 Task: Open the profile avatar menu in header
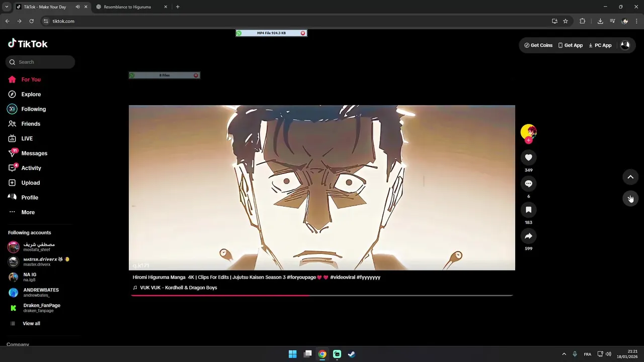pos(625,45)
